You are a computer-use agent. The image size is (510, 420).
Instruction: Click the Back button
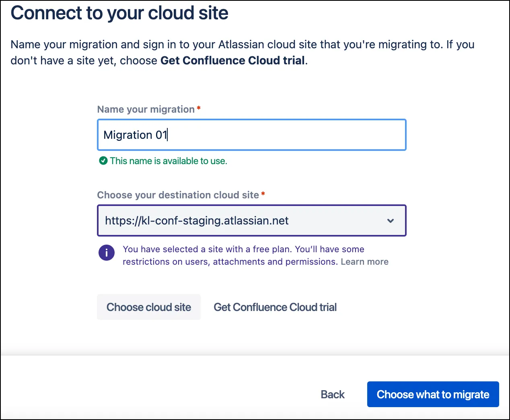tap(333, 394)
